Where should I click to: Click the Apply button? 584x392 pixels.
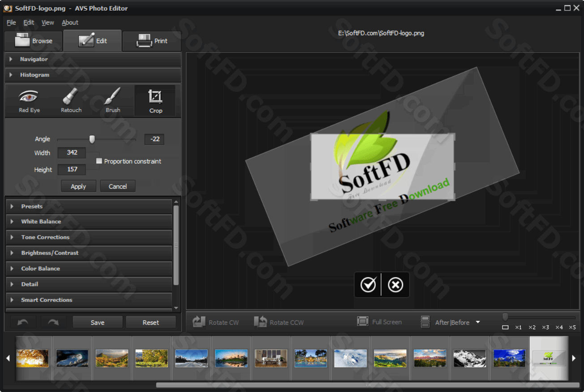point(78,186)
